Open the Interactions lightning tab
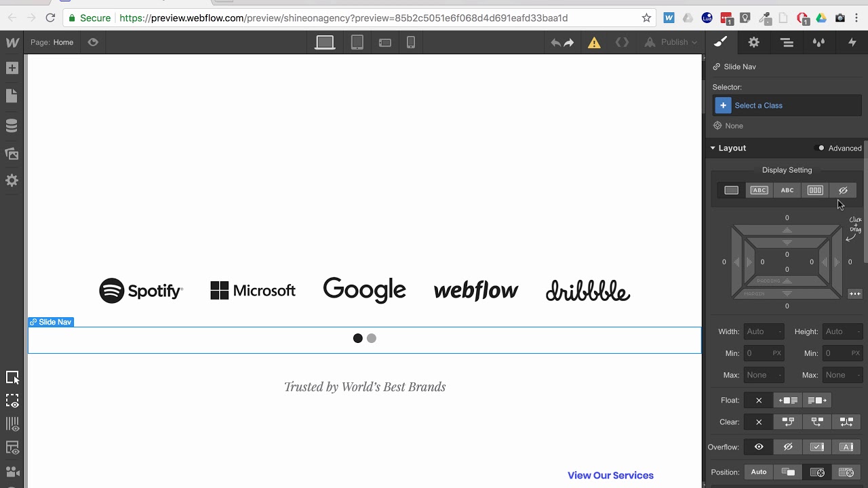Screen dimensions: 868x488 point(852,43)
